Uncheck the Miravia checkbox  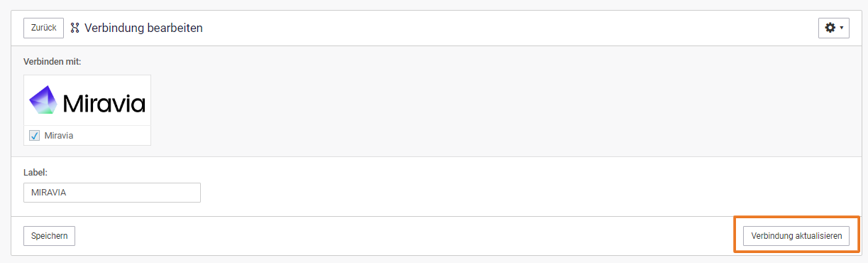coord(34,135)
